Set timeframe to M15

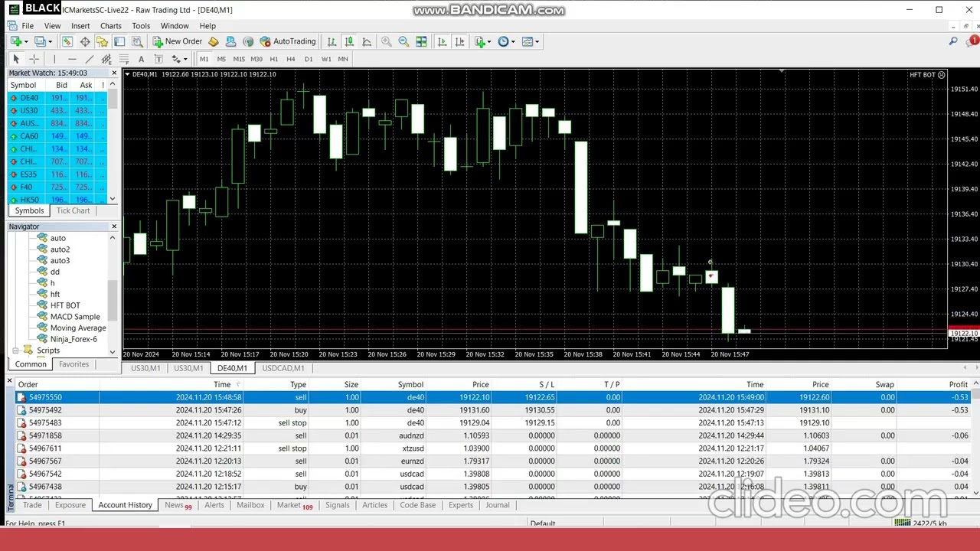[x=239, y=59]
